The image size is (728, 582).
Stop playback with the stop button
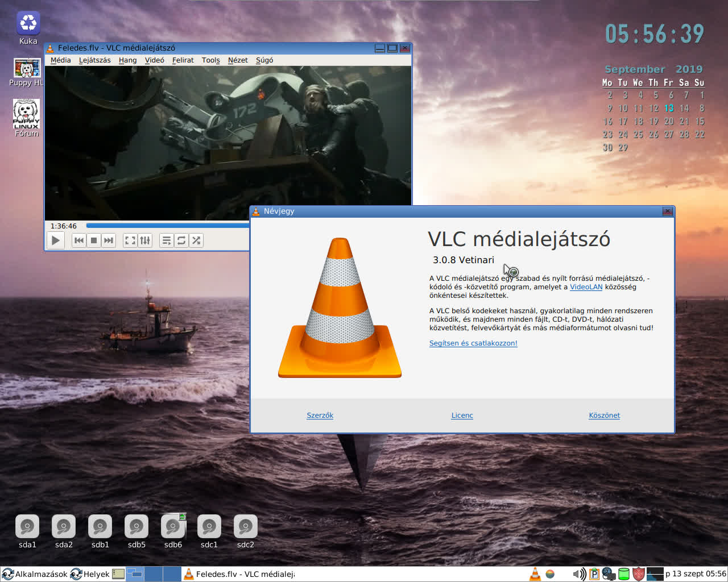(94, 240)
